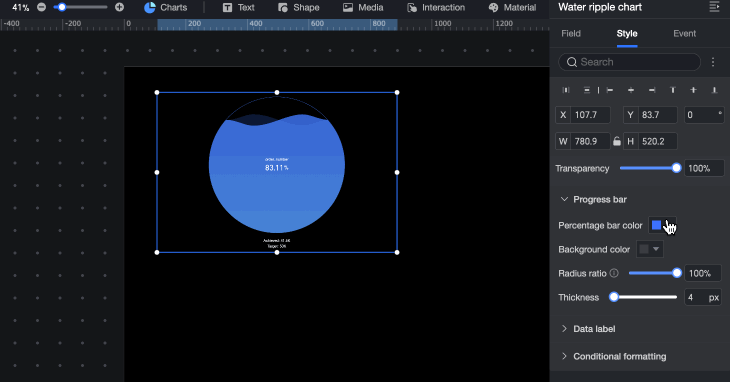Image resolution: width=730 pixels, height=382 pixels.
Task: Switch to the Field tab
Action: pyautogui.click(x=571, y=34)
